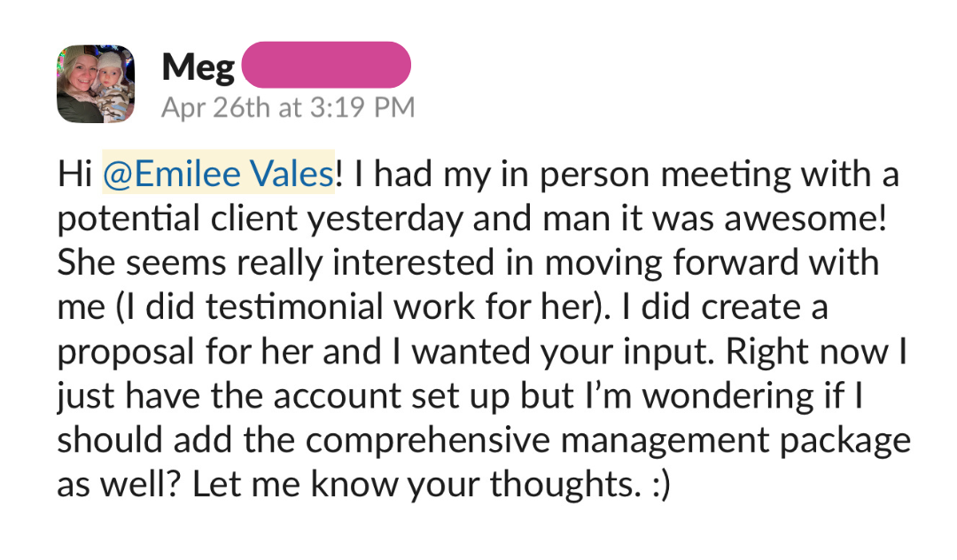Click the sentence Let me know your thoughts

[416, 485]
